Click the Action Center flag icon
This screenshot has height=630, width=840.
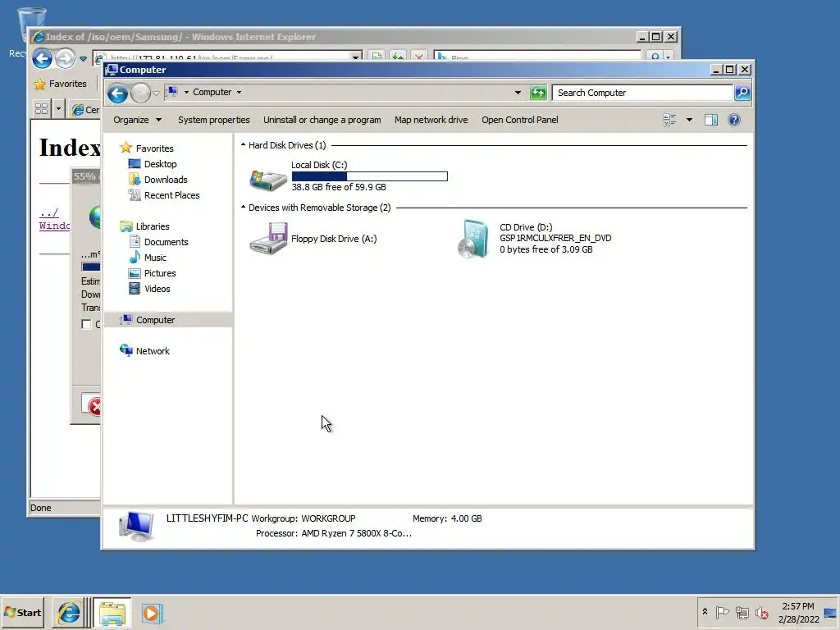(722, 612)
